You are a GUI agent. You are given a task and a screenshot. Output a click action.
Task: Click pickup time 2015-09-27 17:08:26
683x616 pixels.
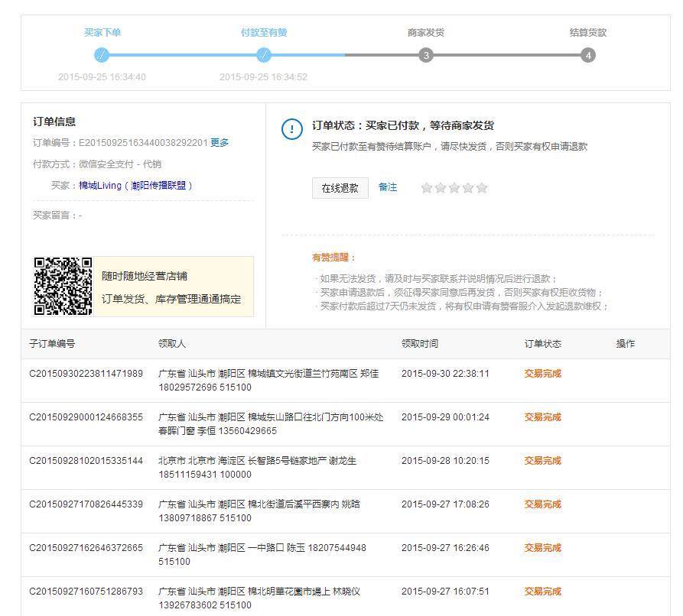445,504
